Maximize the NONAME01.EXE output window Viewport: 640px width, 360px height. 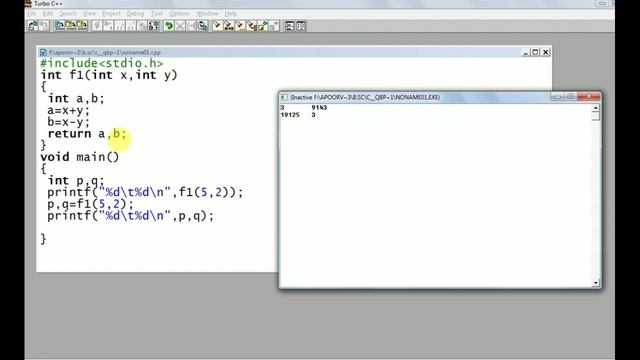coord(571,97)
